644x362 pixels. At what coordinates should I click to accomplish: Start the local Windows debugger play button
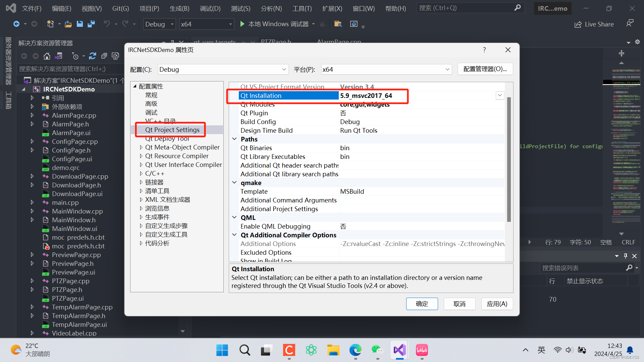coord(242,24)
